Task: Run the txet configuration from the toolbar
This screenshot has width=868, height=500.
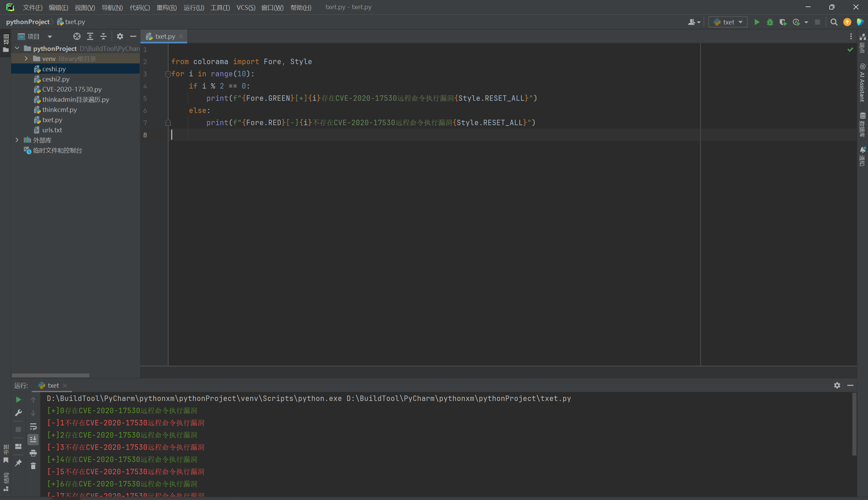Action: pos(756,22)
